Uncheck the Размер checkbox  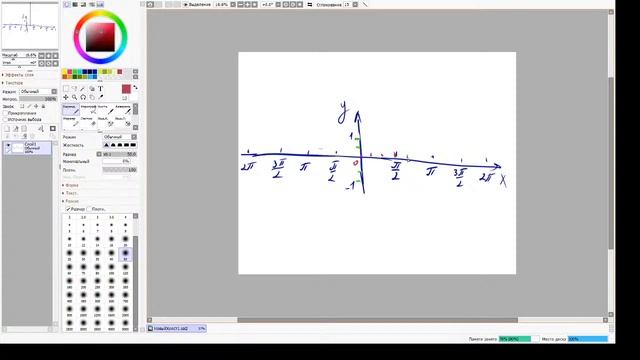click(68, 209)
